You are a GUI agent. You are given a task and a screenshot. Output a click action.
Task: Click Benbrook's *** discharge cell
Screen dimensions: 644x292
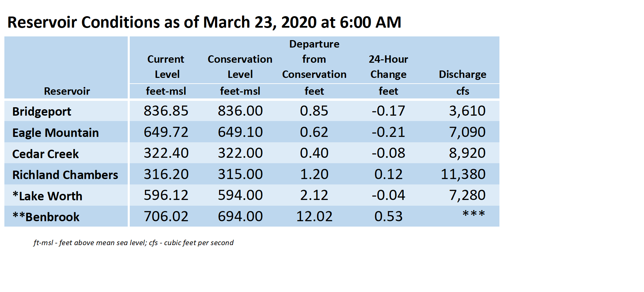(473, 214)
